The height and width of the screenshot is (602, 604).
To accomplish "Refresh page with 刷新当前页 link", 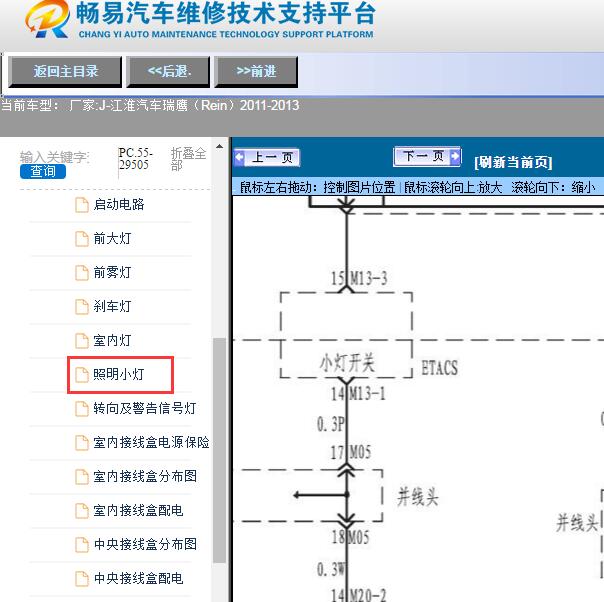I will 513,162.
